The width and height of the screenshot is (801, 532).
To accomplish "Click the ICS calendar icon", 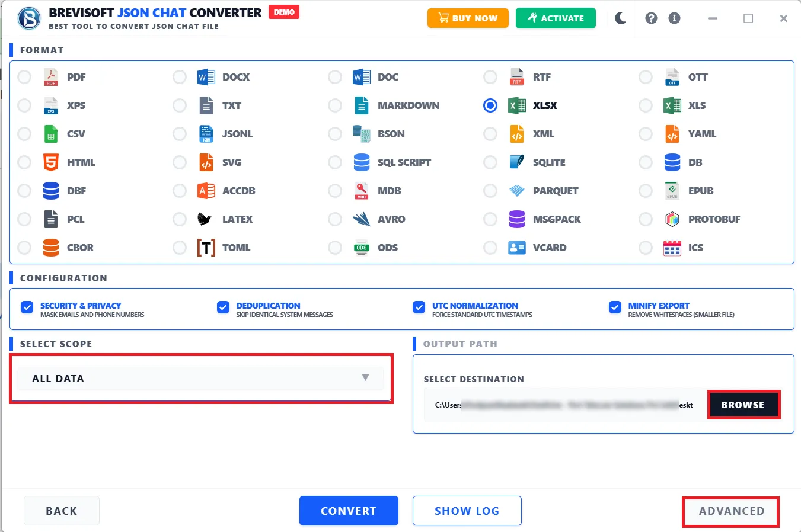I will (x=672, y=248).
